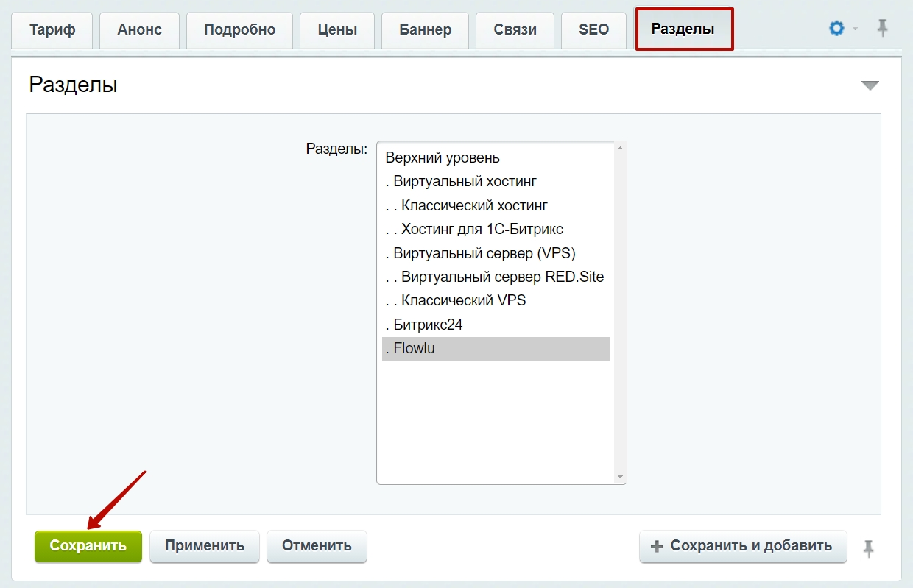Viewport: 913px width, 588px height.
Task: Open the Связи tab
Action: [x=515, y=30]
